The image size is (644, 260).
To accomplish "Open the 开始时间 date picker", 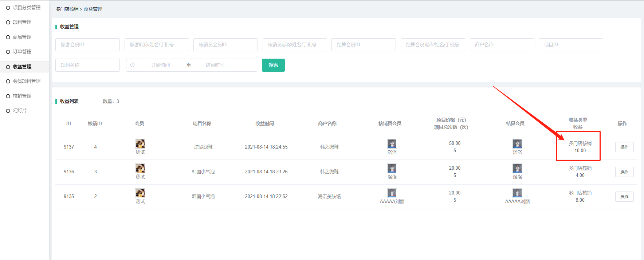I will [161, 65].
